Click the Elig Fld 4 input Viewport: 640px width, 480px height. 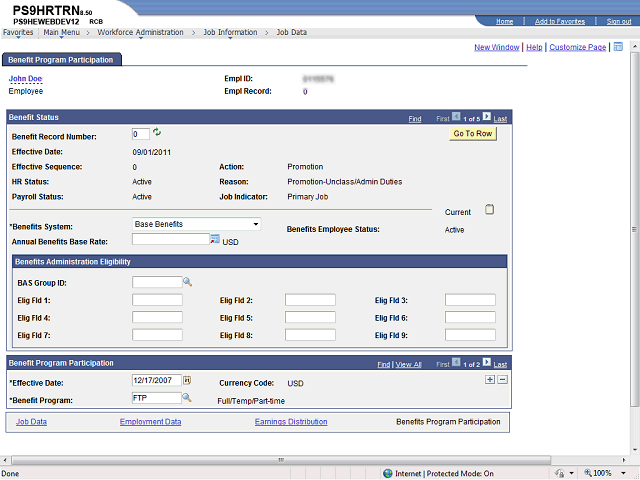point(157,318)
